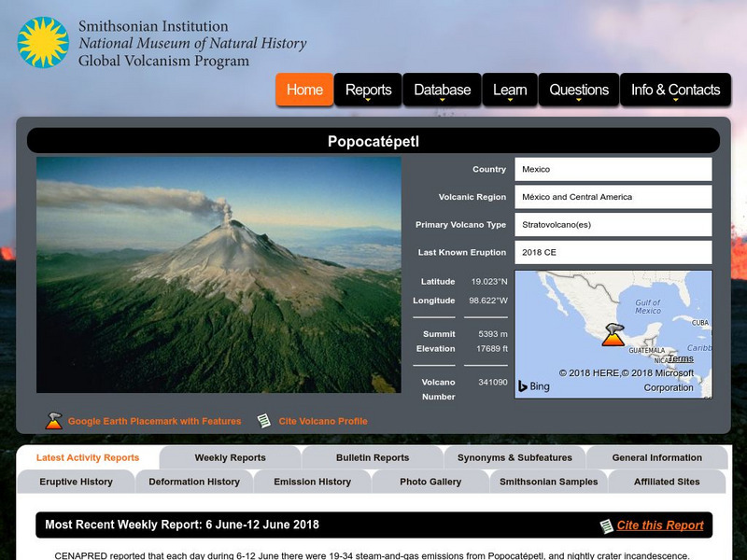Switch to the Smithsonian Samples tab
The width and height of the screenshot is (747, 560).
[549, 482]
